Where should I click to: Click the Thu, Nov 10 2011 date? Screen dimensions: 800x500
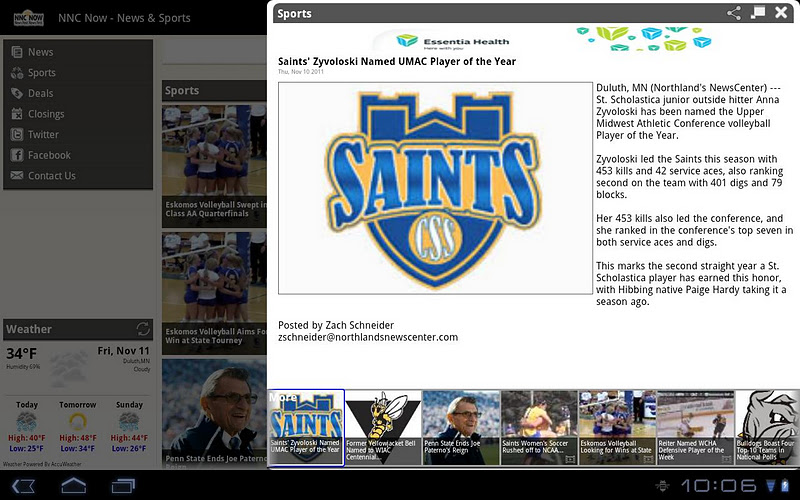click(301, 72)
